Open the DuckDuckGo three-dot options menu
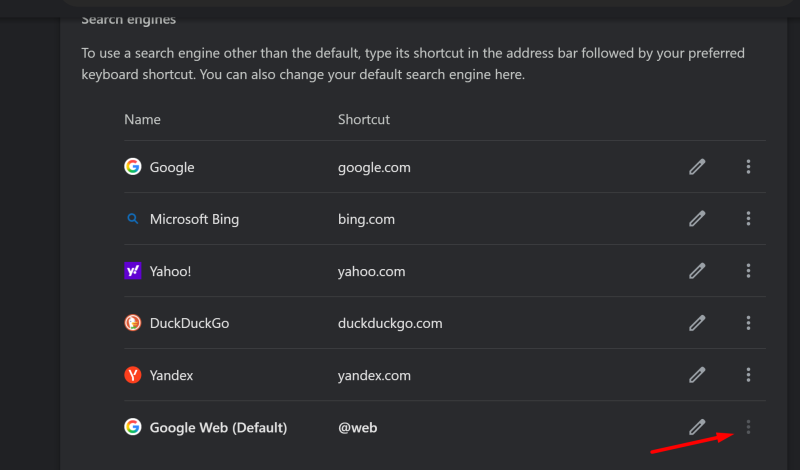Image resolution: width=800 pixels, height=470 pixels. pyautogui.click(x=748, y=323)
